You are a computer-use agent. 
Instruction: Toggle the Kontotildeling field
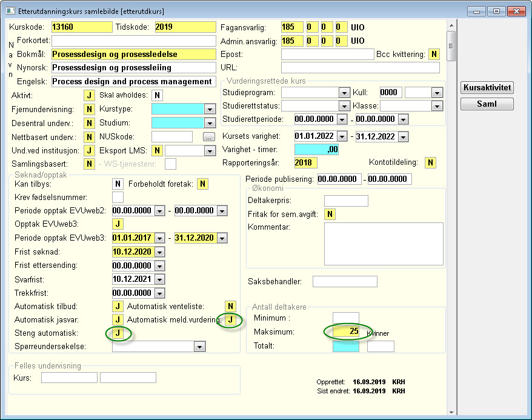431,162
